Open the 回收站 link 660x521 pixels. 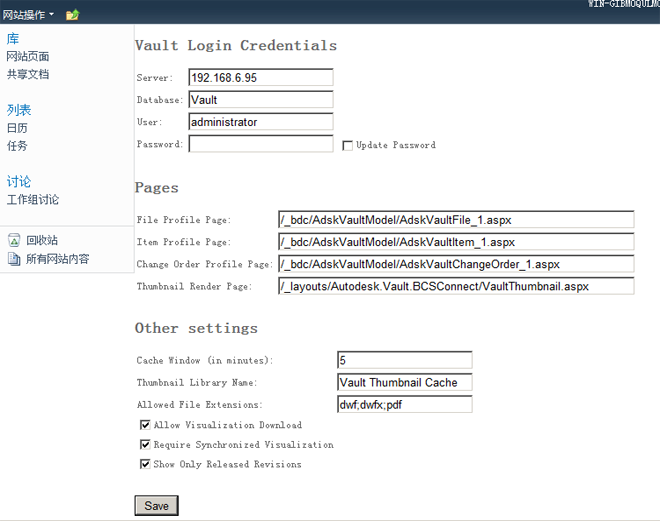point(42,240)
